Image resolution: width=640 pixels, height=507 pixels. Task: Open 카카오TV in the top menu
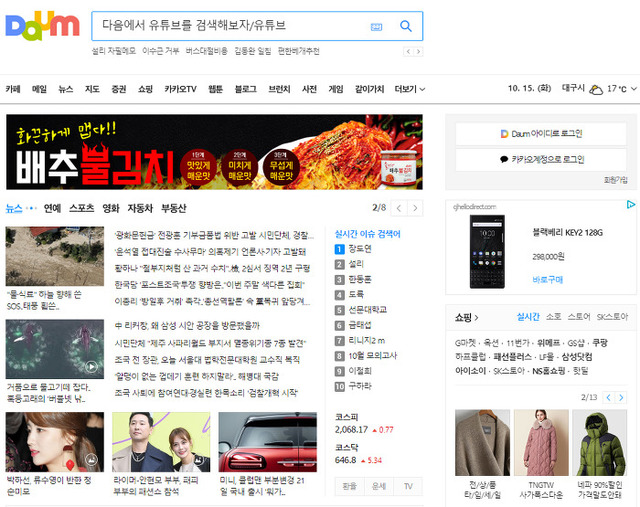(x=180, y=89)
